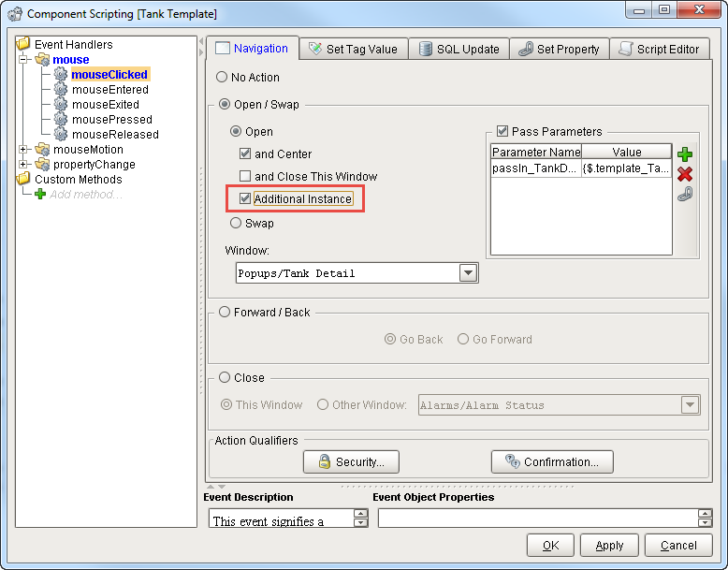Click the red X delete parameter icon
The width and height of the screenshot is (728, 570).
[x=685, y=174]
